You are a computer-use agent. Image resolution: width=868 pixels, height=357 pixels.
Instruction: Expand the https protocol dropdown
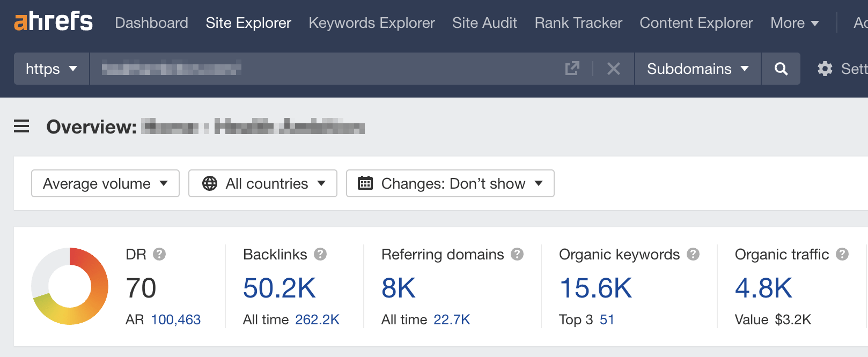[52, 69]
